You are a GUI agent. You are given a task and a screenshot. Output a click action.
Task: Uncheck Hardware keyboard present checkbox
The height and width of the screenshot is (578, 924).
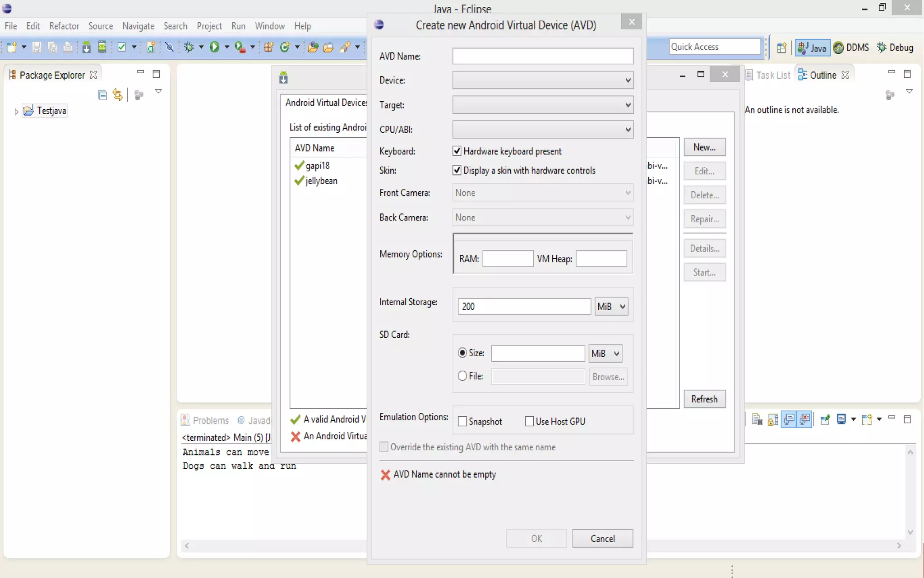tap(457, 151)
